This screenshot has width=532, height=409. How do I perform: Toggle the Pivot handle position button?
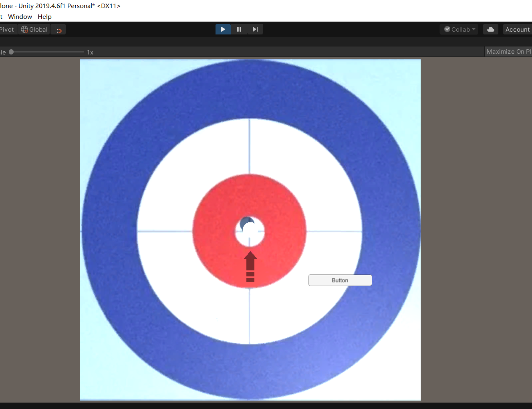pos(8,29)
